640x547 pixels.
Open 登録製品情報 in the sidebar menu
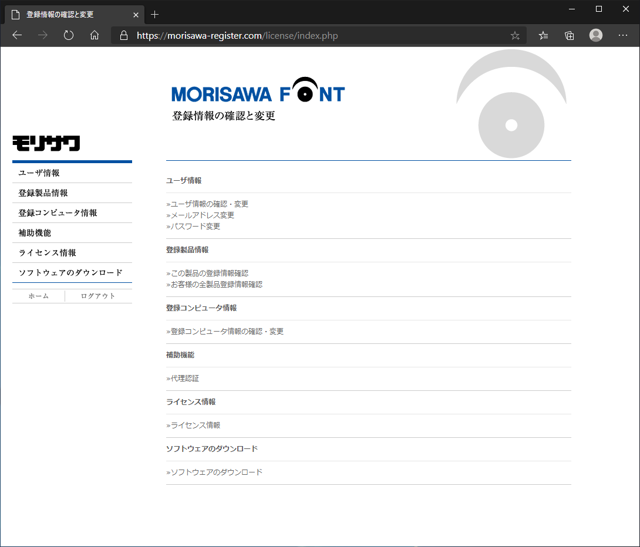(x=72, y=193)
